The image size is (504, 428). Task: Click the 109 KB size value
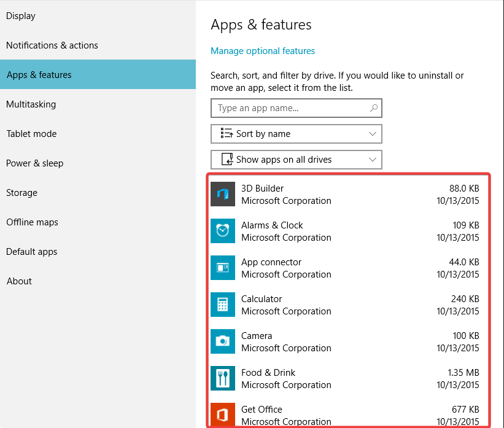[466, 225]
